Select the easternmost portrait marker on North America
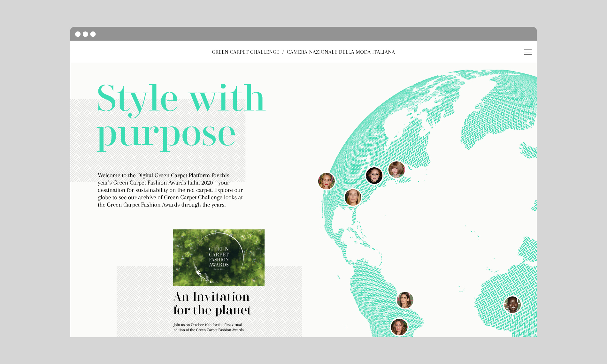The height and width of the screenshot is (364, 607). 396,170
